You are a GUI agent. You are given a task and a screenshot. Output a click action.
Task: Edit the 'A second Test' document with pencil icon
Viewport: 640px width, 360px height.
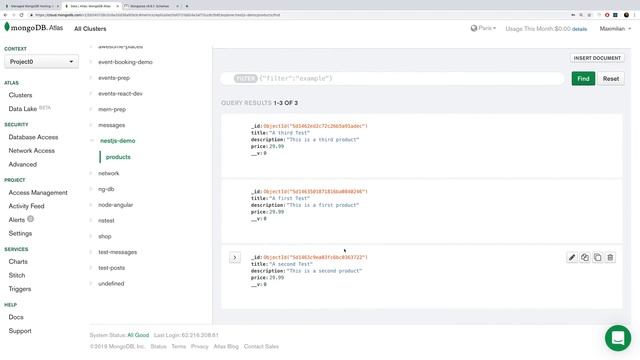pos(572,257)
